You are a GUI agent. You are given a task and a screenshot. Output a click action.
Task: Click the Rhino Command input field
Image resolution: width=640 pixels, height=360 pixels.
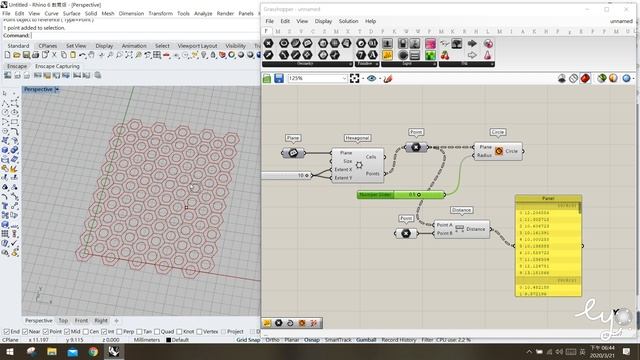point(145,36)
